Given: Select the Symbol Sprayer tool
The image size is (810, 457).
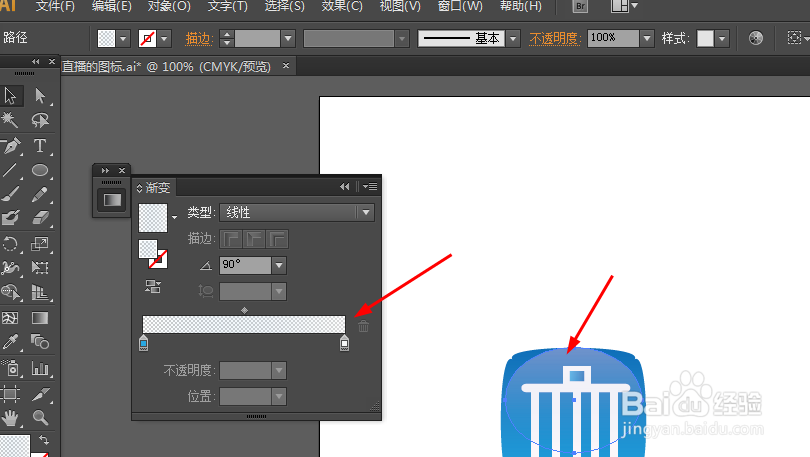Looking at the screenshot, I should pos(10,368).
